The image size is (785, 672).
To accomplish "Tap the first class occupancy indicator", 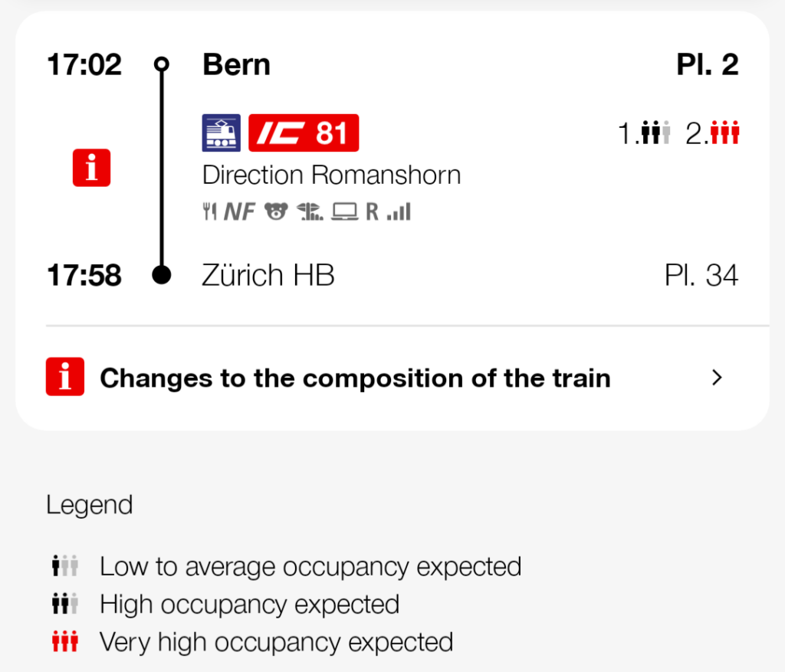I will point(645,134).
